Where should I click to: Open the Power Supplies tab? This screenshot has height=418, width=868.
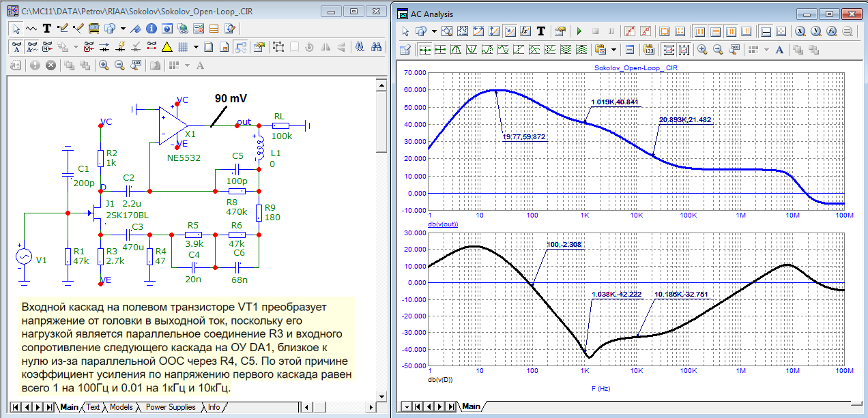click(171, 407)
